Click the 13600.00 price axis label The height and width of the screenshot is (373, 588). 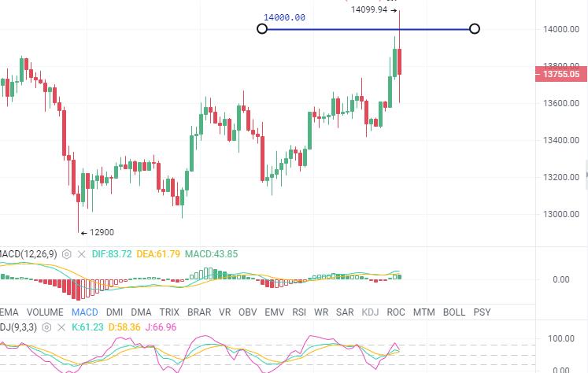561,103
